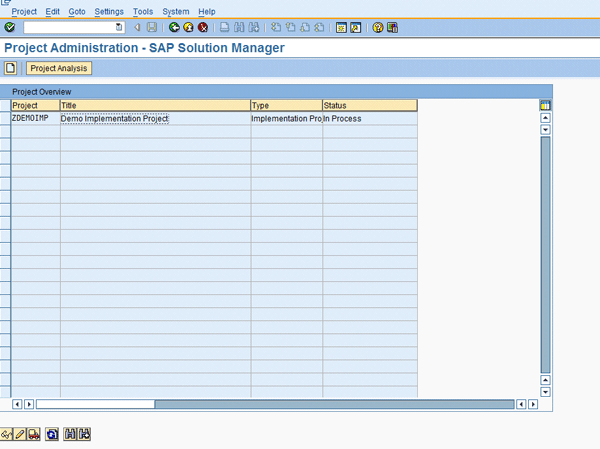Select the ZDEMOIMP project cell
Screen dimensions: 600x449
pos(35,119)
